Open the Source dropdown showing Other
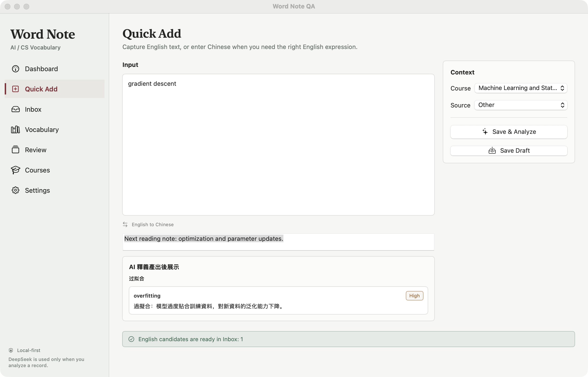 pyautogui.click(x=521, y=105)
